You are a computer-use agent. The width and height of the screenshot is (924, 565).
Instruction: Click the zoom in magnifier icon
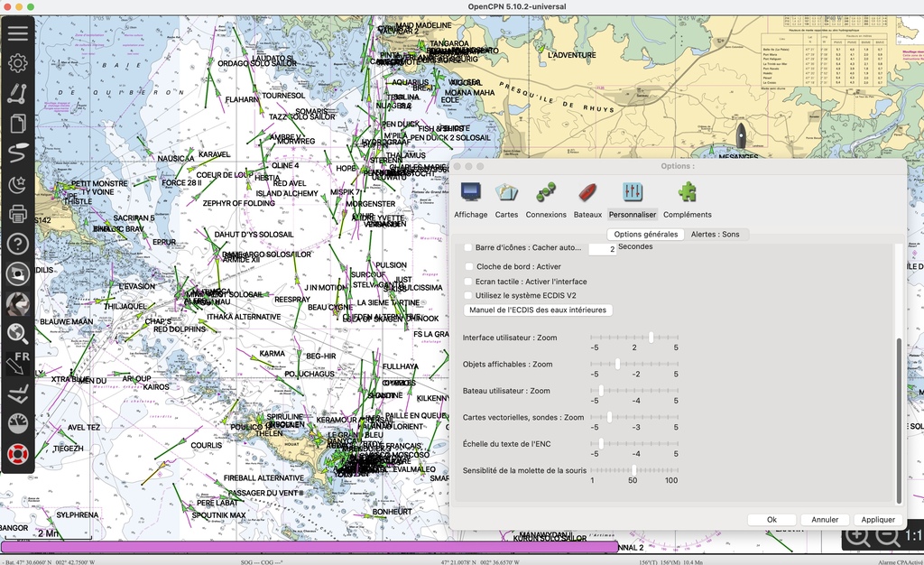tap(857, 536)
